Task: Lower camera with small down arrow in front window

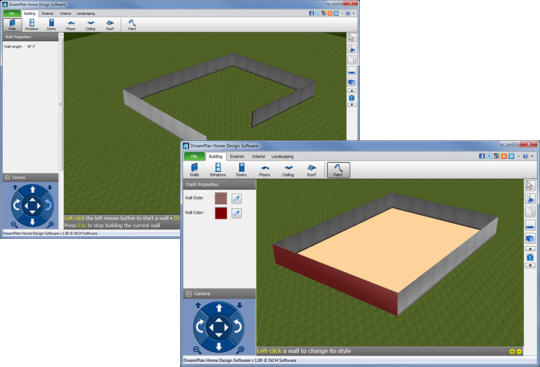Action: tap(239, 305)
